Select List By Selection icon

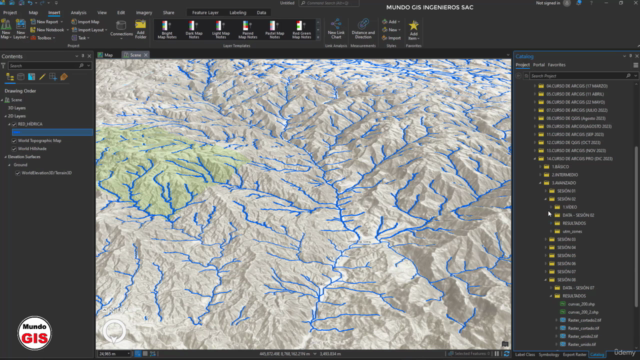point(31,77)
